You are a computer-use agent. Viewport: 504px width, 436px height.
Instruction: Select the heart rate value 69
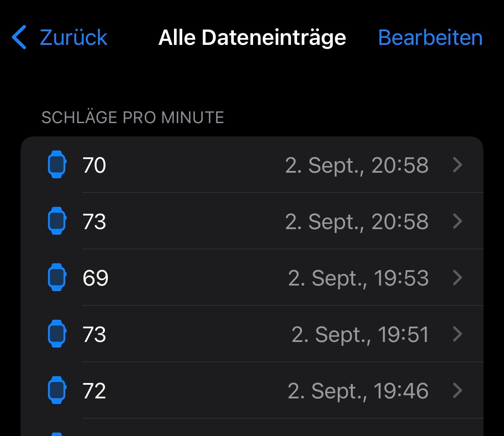(x=95, y=278)
